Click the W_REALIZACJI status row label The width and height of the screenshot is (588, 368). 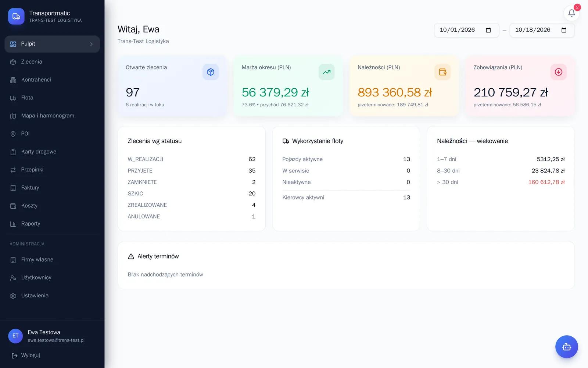point(145,159)
